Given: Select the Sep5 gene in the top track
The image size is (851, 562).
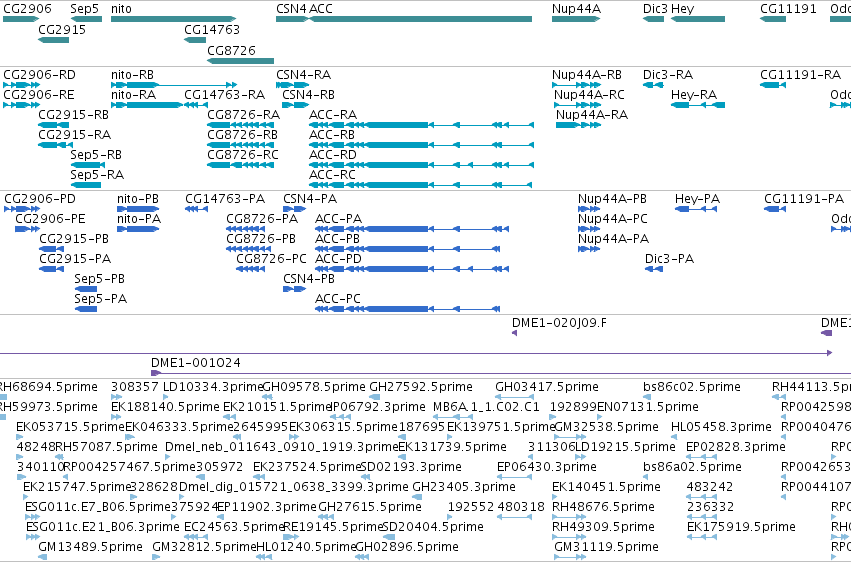Looking at the screenshot, I should pyautogui.click(x=86, y=19).
